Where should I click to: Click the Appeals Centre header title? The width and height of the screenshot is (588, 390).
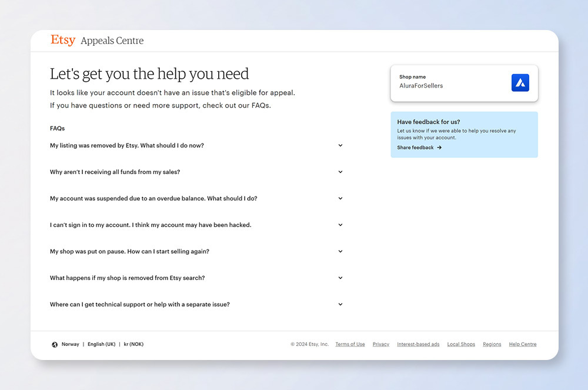[x=112, y=41]
